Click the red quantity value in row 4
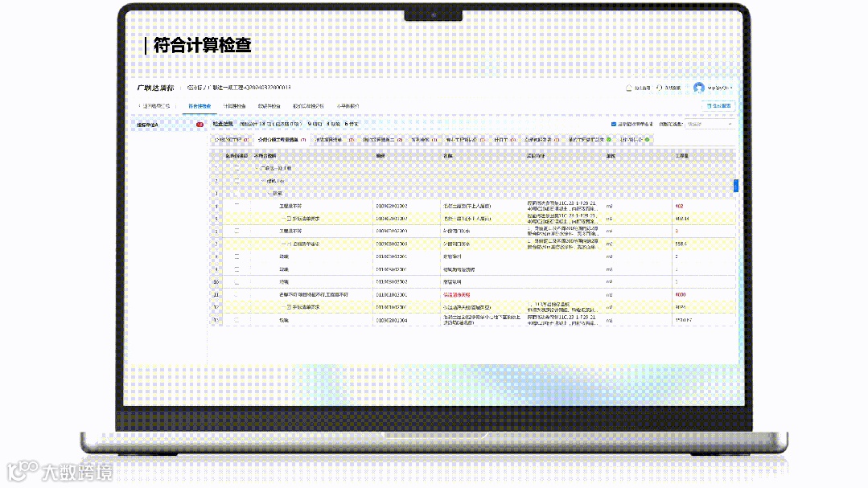The image size is (868, 488). 679,206
